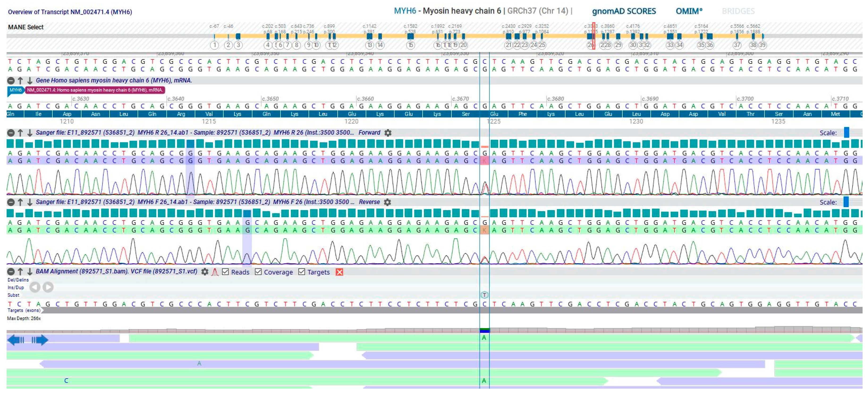Open settings for the Forward Sanger track

point(388,133)
